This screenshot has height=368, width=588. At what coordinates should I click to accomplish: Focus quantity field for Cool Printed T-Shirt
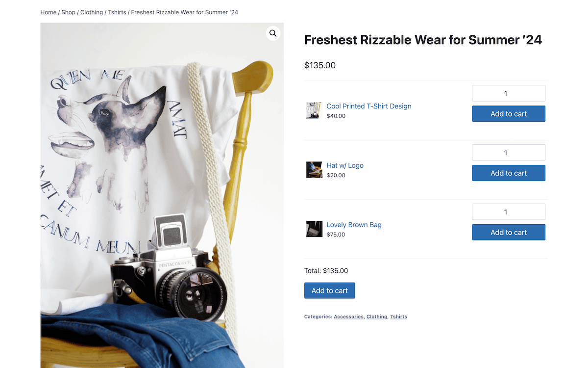tap(509, 93)
